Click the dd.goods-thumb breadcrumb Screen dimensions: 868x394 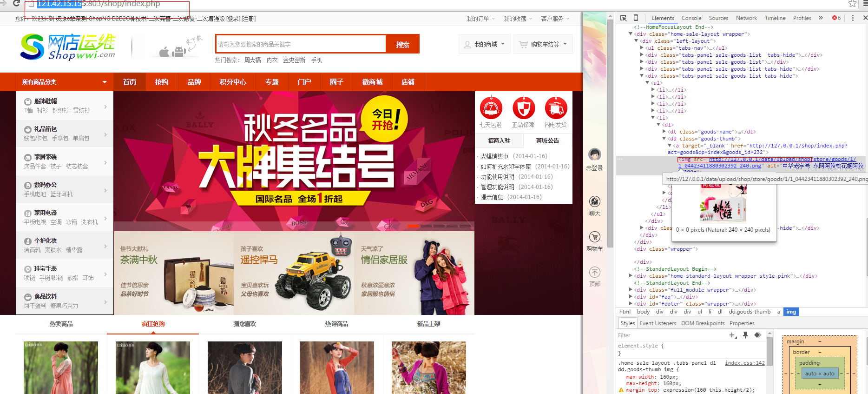[750, 312]
